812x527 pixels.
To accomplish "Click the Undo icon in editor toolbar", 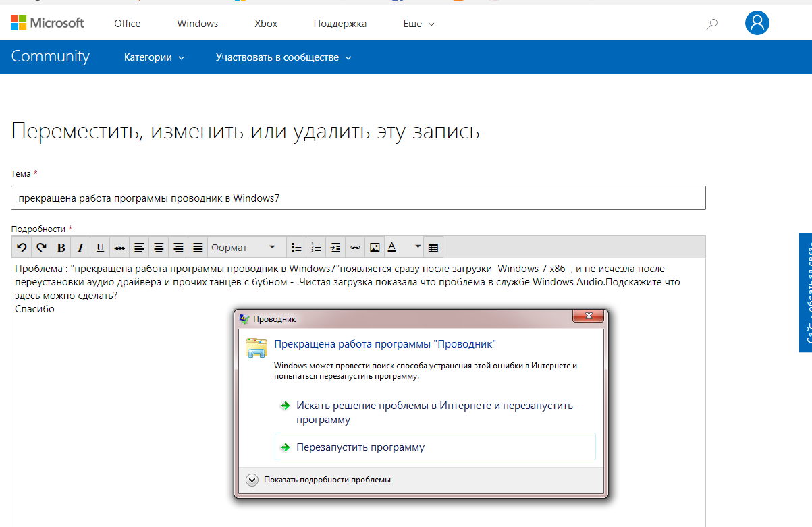I will (x=22, y=247).
